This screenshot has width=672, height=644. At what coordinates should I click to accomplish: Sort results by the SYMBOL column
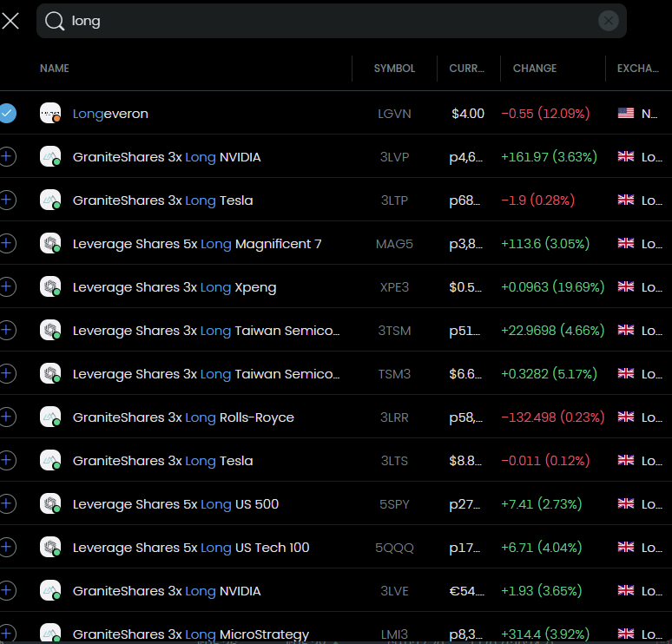point(394,69)
